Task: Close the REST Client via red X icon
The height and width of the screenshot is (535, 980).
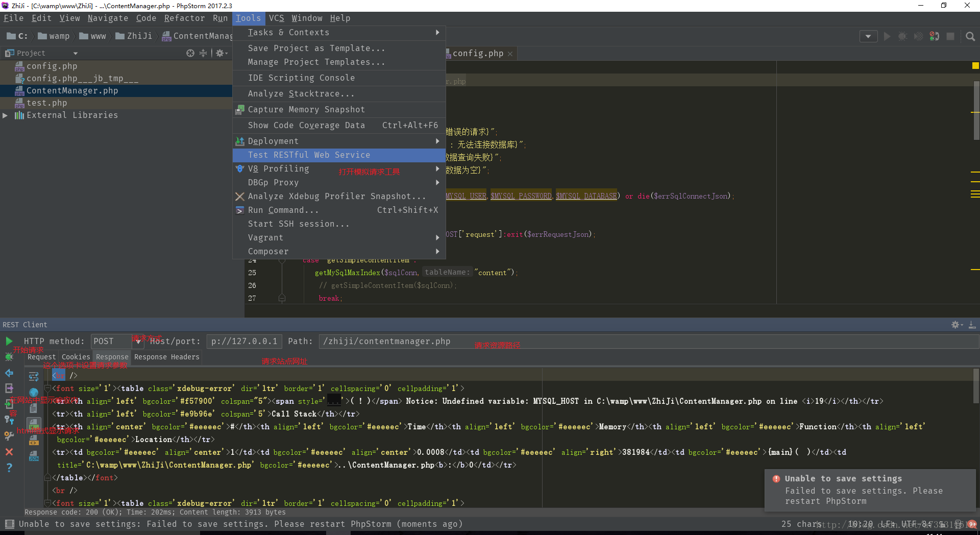Action: tap(9, 452)
